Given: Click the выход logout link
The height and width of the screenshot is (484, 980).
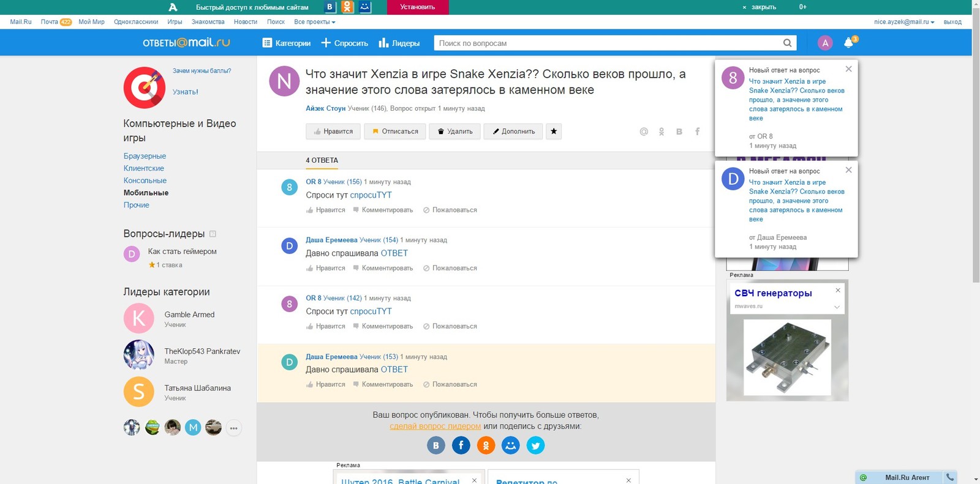Looking at the screenshot, I should (952, 22).
